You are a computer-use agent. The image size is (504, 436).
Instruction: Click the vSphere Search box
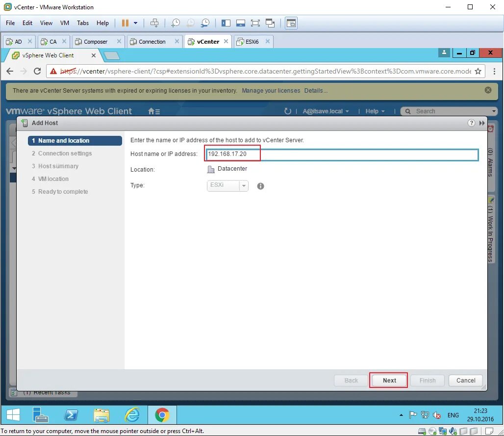[x=449, y=111]
